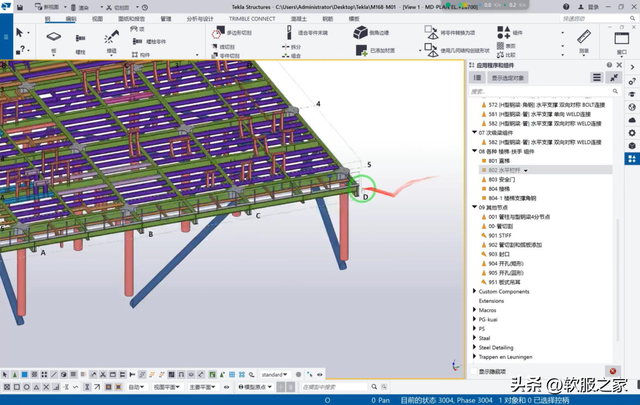Select the Weld tool icon
Viewport: 640px width, 405px height.
tap(111, 37)
